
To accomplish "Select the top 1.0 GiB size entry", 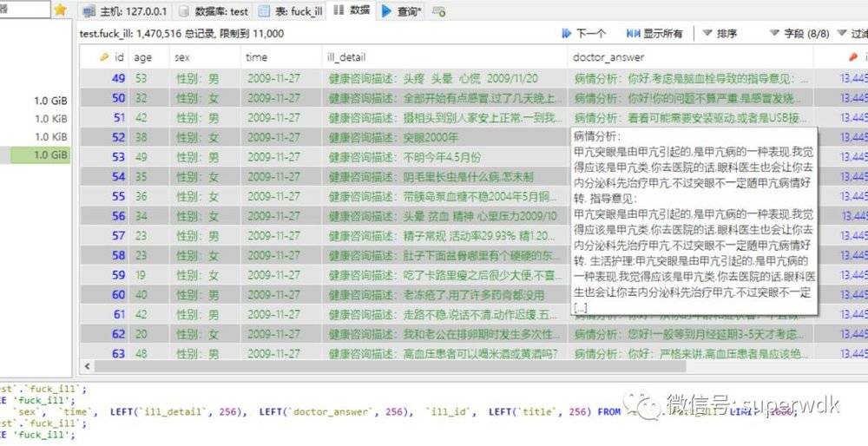I will pos(50,102).
